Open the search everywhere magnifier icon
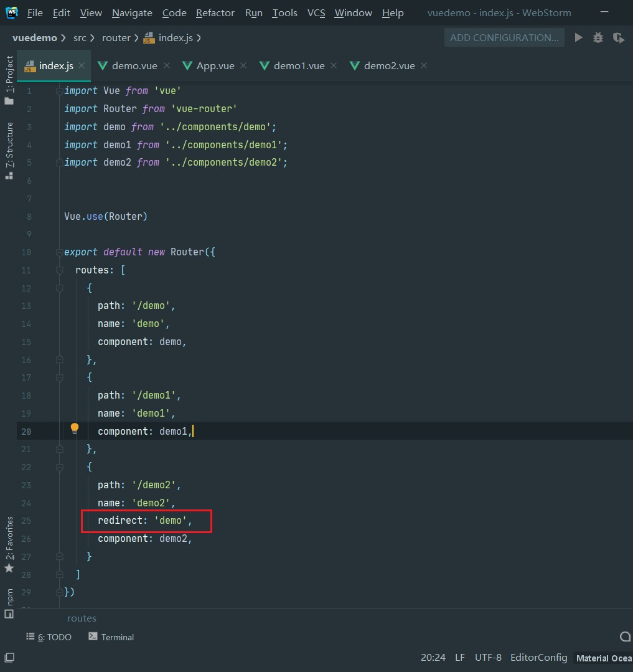Viewport: 633px width, 672px height. (625, 637)
